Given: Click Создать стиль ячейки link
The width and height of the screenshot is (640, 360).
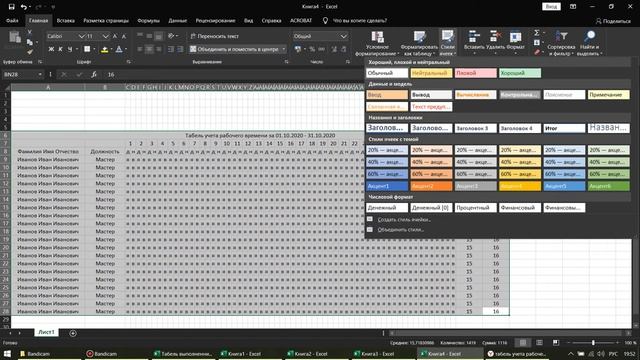Looking at the screenshot, I should 404,220.
